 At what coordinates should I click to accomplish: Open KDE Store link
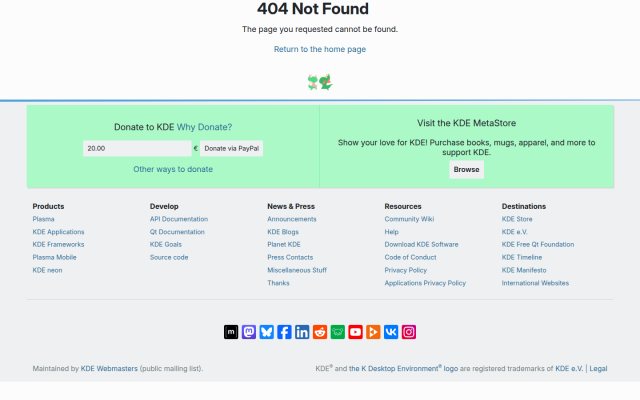point(517,219)
